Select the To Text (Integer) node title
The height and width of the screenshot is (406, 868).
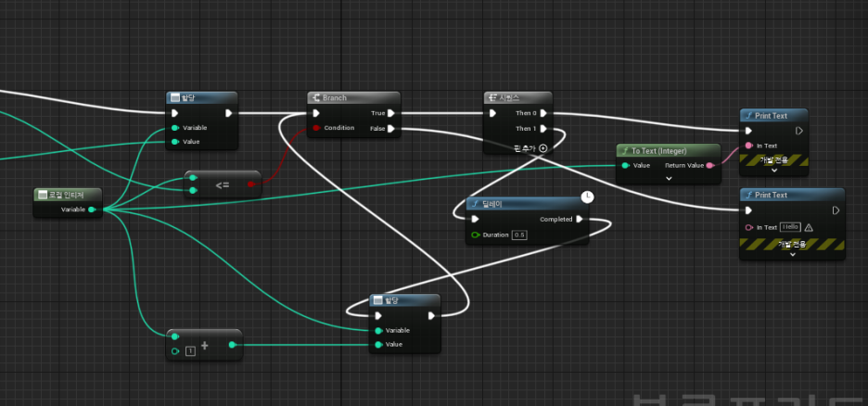coord(659,151)
